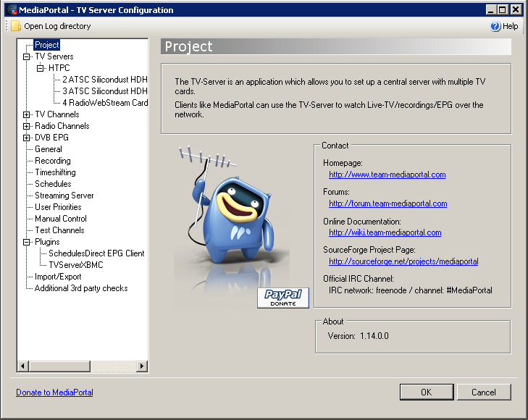Open DVB EPG settings
The height and width of the screenshot is (420, 528).
(x=51, y=138)
